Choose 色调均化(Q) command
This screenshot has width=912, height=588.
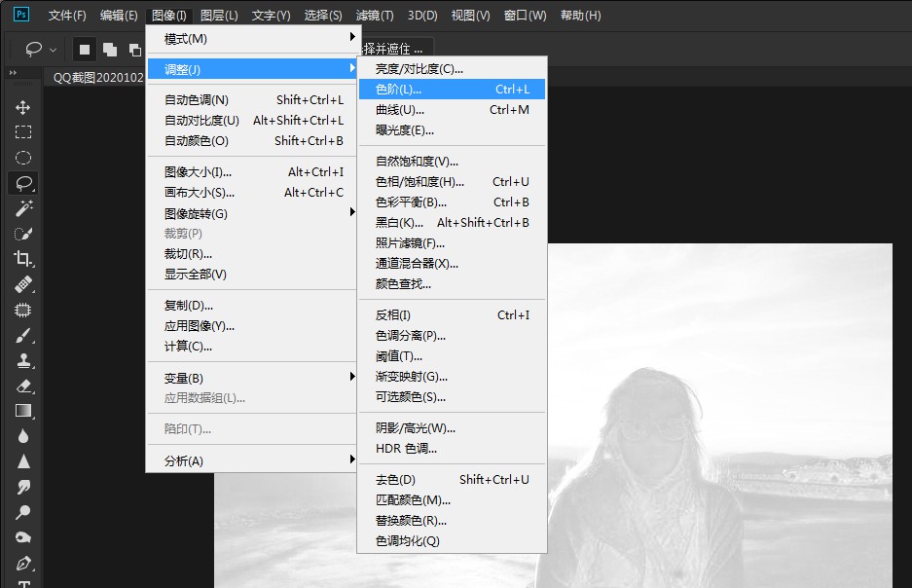pos(452,541)
